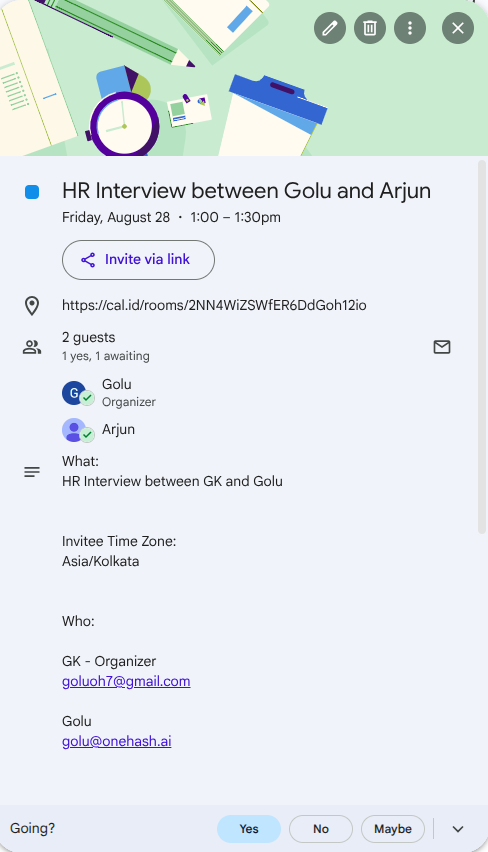Click the guests people icon
The height and width of the screenshot is (852, 488).
(32, 347)
